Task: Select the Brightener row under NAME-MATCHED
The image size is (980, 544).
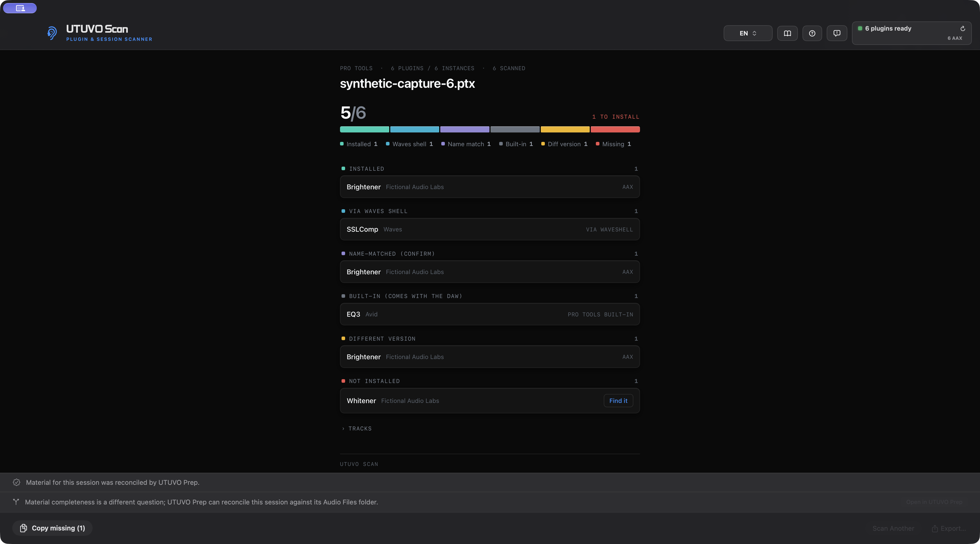Action: tap(490, 272)
